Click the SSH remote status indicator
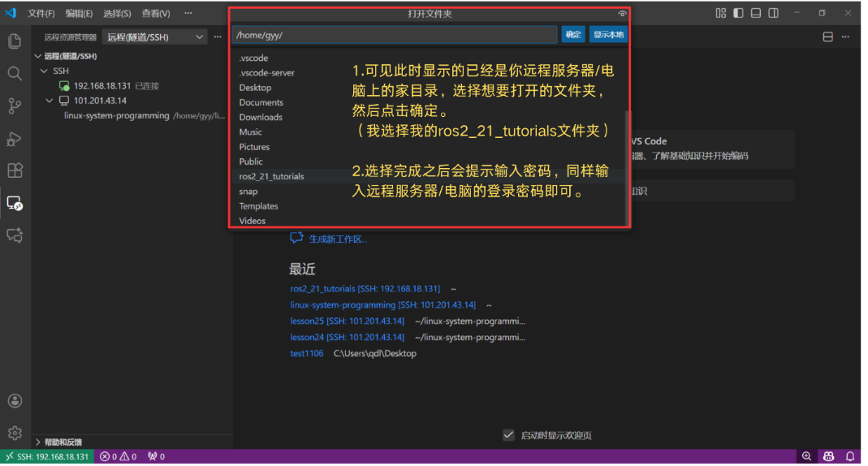 (46, 456)
